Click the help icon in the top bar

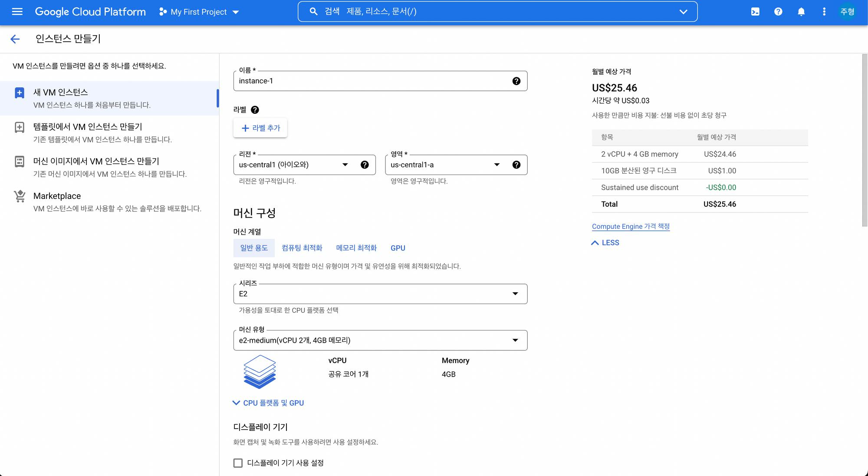(x=778, y=12)
